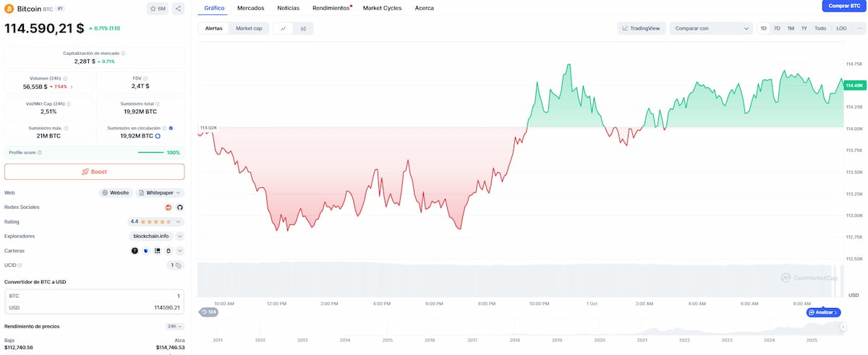Screen dimensions: 868x355
Task: Click the USD amount input field
Action: 94,308
